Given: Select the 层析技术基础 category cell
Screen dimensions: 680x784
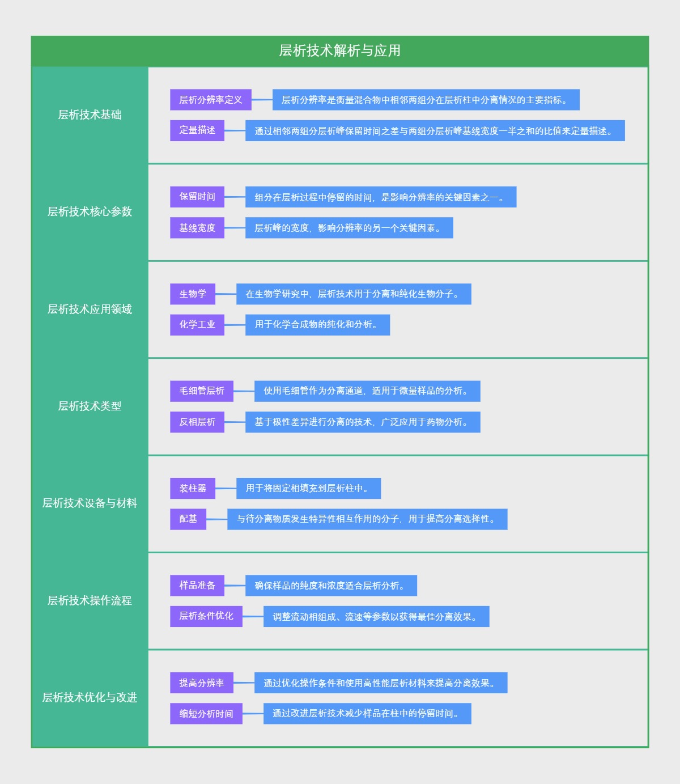Looking at the screenshot, I should click(x=90, y=115).
